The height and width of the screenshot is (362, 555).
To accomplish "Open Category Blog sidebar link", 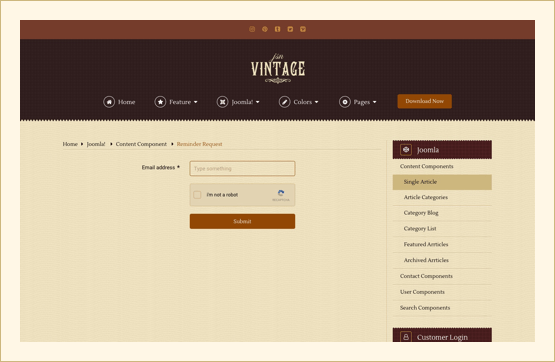I will (421, 213).
